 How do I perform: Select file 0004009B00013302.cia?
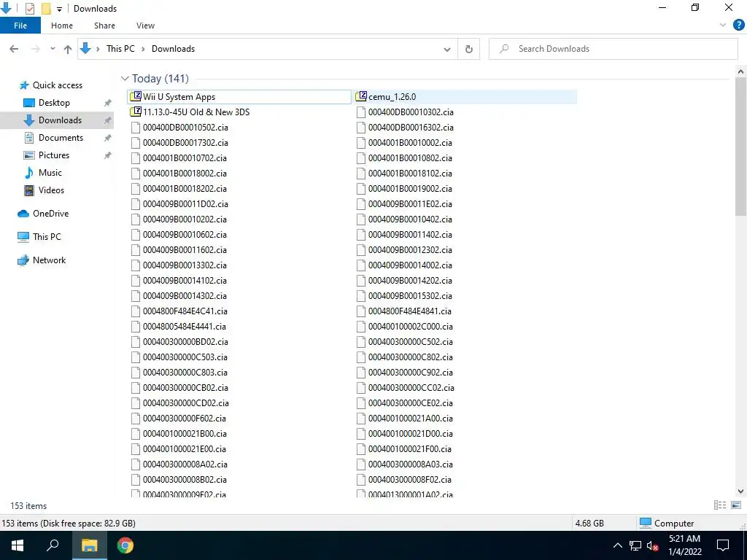point(179,265)
